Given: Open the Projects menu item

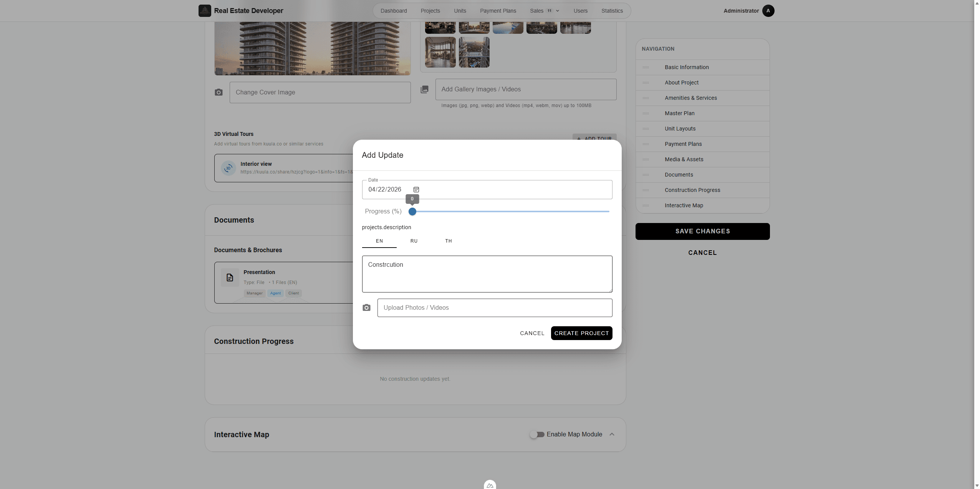Looking at the screenshot, I should coord(430,11).
